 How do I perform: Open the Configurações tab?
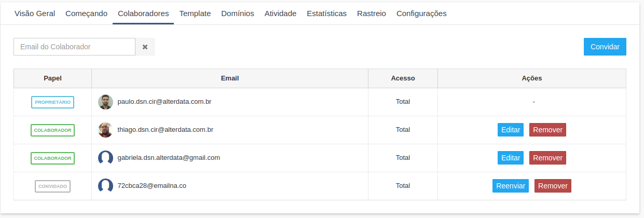pyautogui.click(x=421, y=13)
